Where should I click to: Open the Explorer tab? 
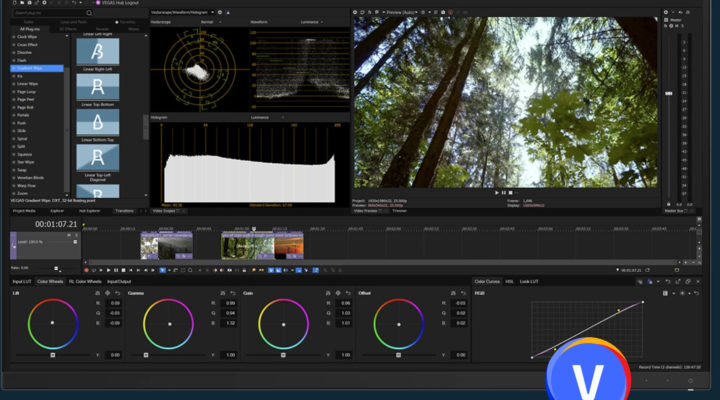click(57, 211)
